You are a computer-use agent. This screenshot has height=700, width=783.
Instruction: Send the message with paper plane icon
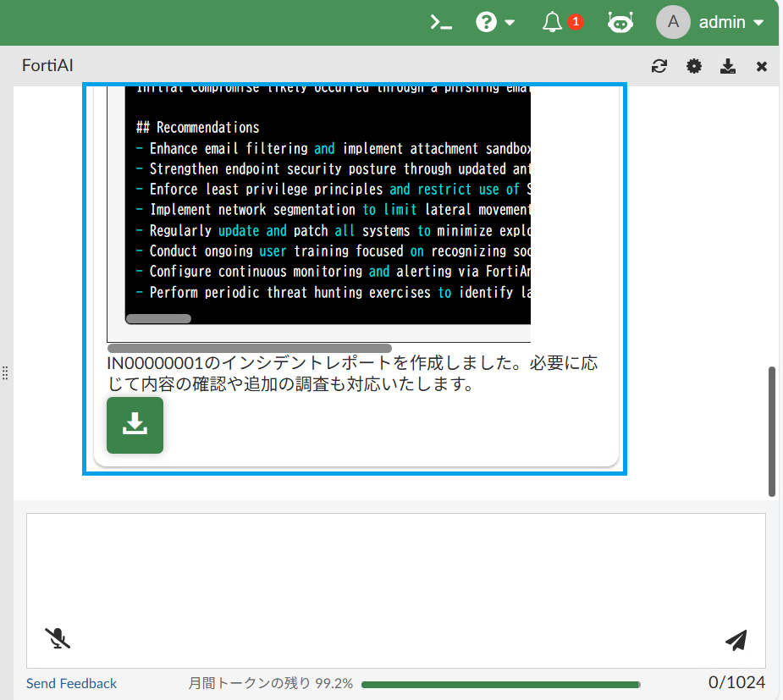(736, 640)
